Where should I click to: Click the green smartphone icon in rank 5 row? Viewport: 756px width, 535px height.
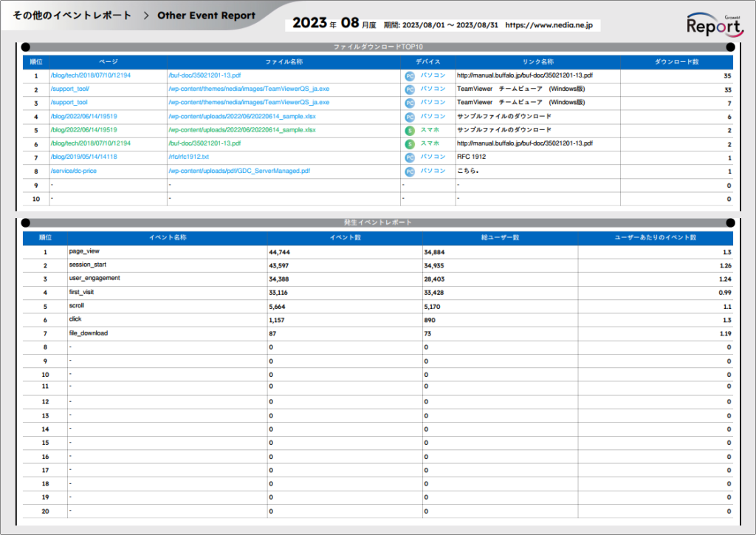(x=409, y=130)
